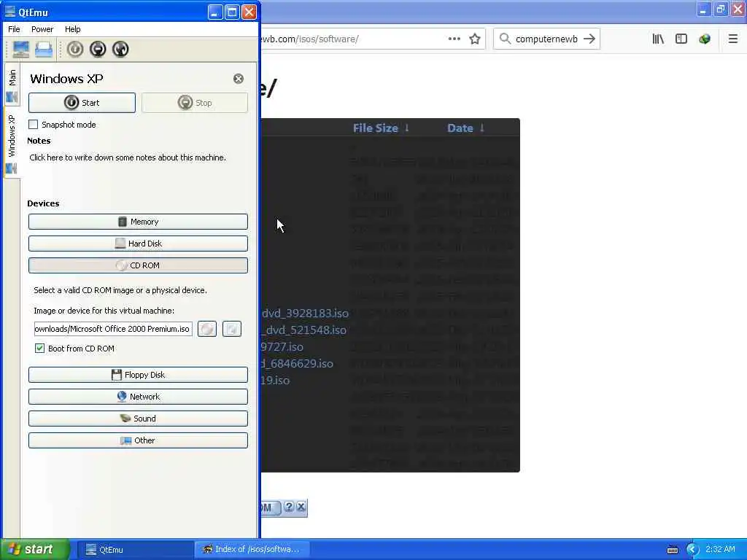Click the new virtual machine toolbar icon

21,49
